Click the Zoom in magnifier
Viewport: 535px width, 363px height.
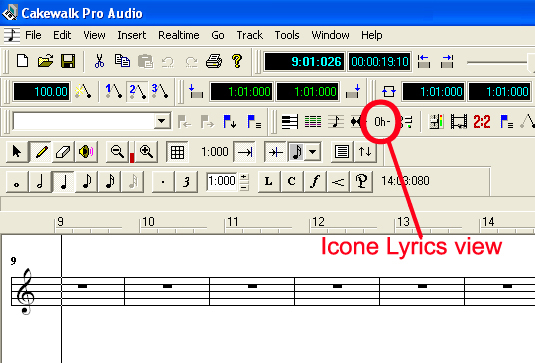(x=147, y=151)
